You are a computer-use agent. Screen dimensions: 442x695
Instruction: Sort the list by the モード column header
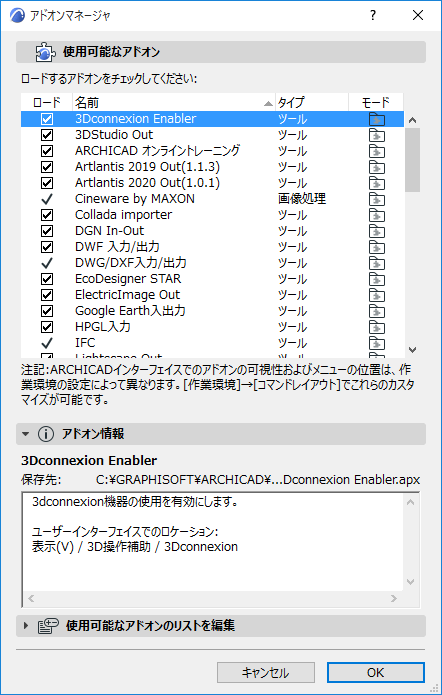pyautogui.click(x=376, y=103)
